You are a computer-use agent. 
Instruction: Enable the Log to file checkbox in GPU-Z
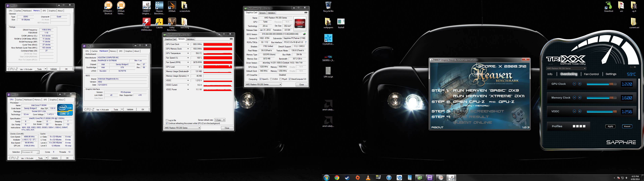(x=167, y=120)
